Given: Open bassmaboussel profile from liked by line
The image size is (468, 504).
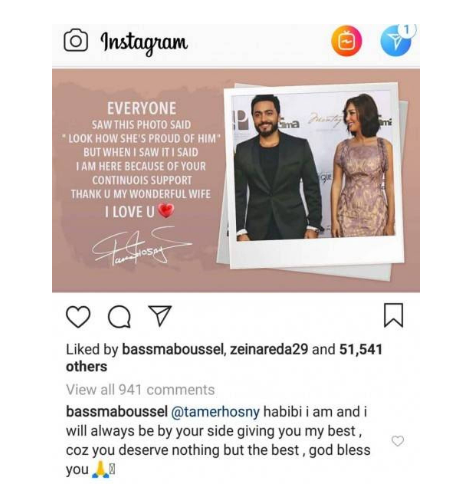Looking at the screenshot, I should pyautogui.click(x=173, y=349).
